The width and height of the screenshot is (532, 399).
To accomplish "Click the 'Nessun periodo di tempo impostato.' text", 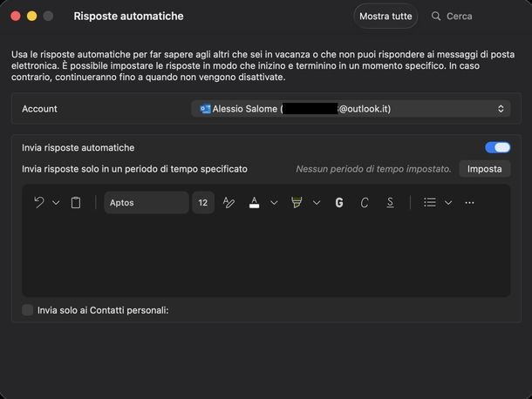I will click(x=373, y=169).
